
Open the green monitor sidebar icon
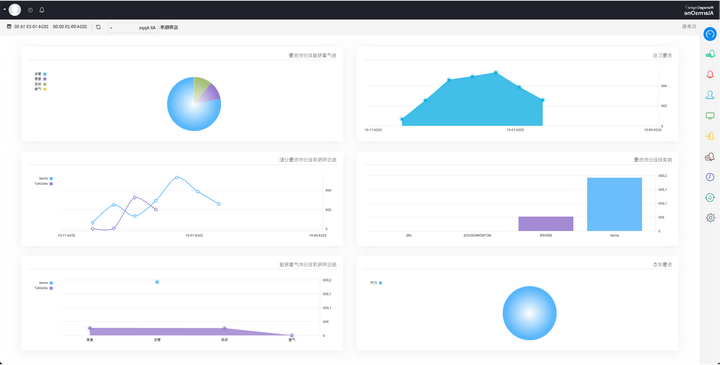pyautogui.click(x=710, y=115)
